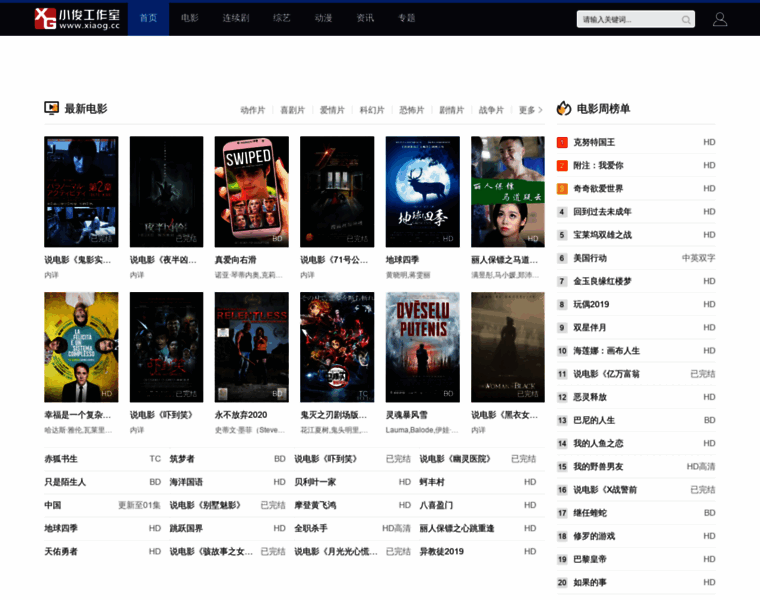Filter movies by 剧情片

[x=451, y=110]
